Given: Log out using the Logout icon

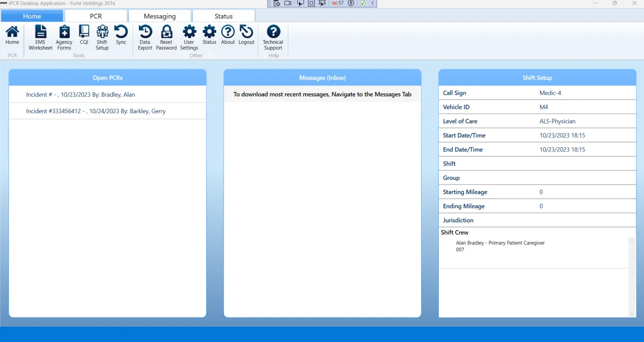Looking at the screenshot, I should point(247,35).
